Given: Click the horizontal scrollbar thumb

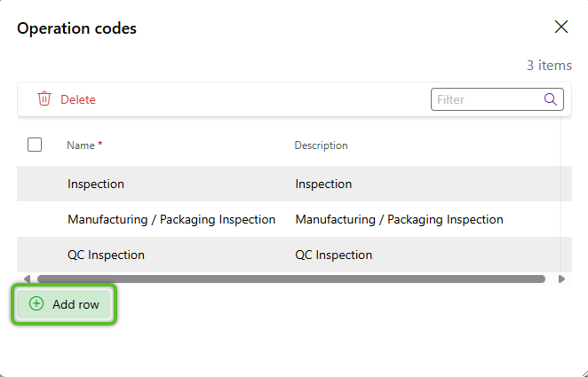Looking at the screenshot, I should (291, 279).
